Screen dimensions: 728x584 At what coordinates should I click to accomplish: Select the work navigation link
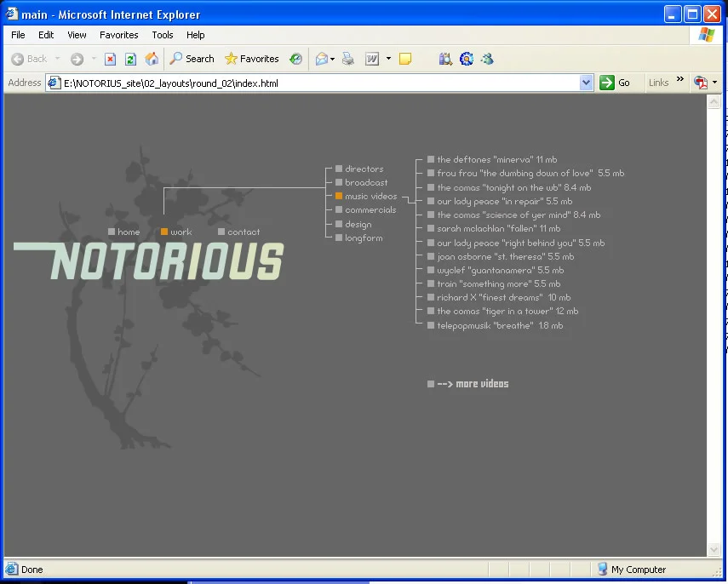coord(176,232)
